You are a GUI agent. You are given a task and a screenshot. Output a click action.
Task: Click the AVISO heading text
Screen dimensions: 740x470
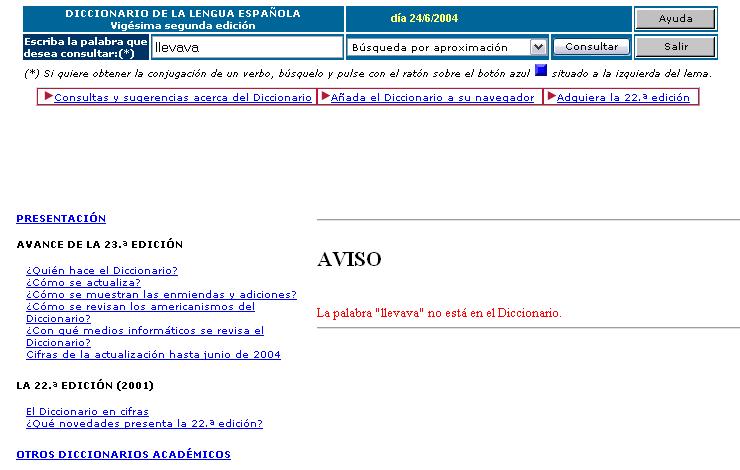point(349,259)
